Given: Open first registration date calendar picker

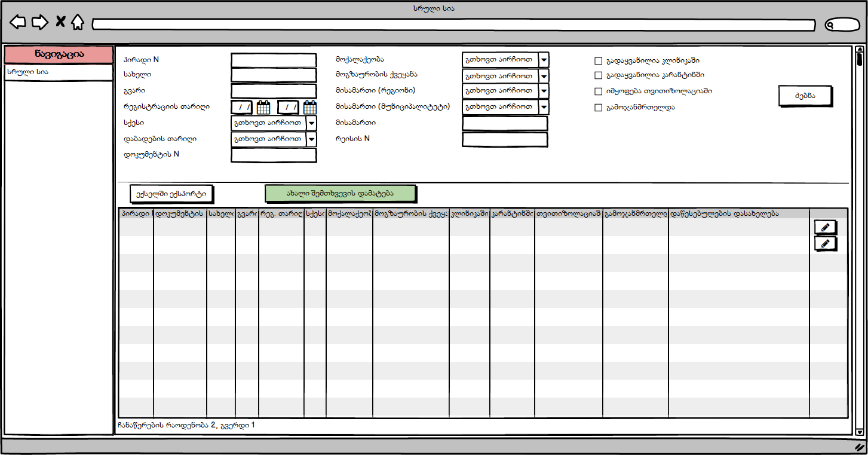Looking at the screenshot, I should [263, 108].
